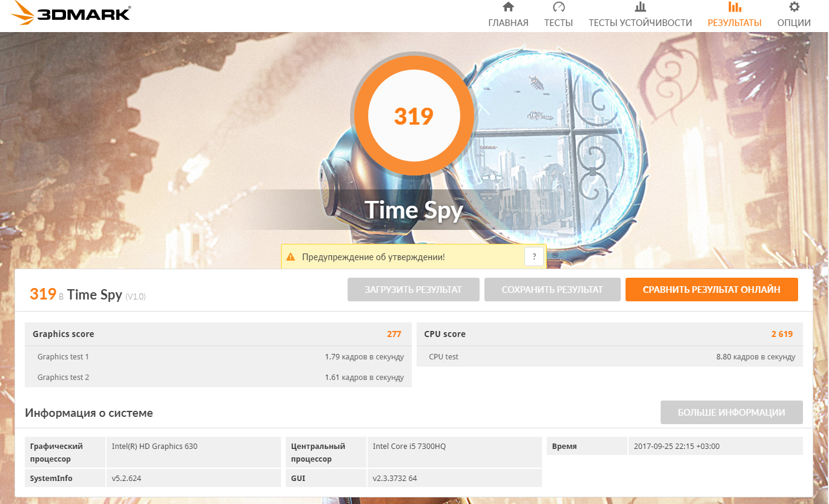Click the orange chart icon above РЕЗУЛЬТАТЫ
Screen dimensions: 829x504
point(735,7)
